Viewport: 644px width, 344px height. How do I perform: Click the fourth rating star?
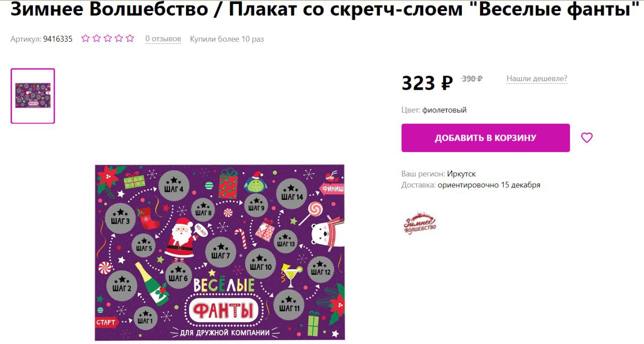tap(119, 38)
